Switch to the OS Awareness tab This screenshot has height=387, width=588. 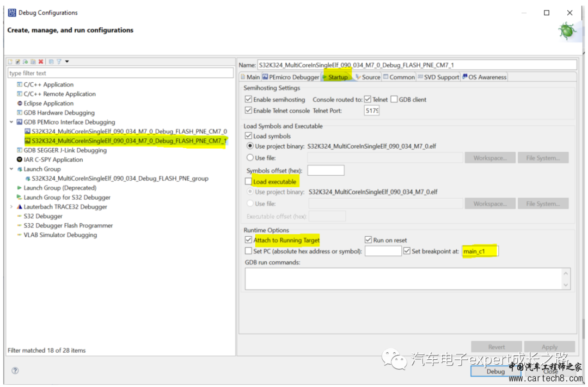tap(485, 77)
